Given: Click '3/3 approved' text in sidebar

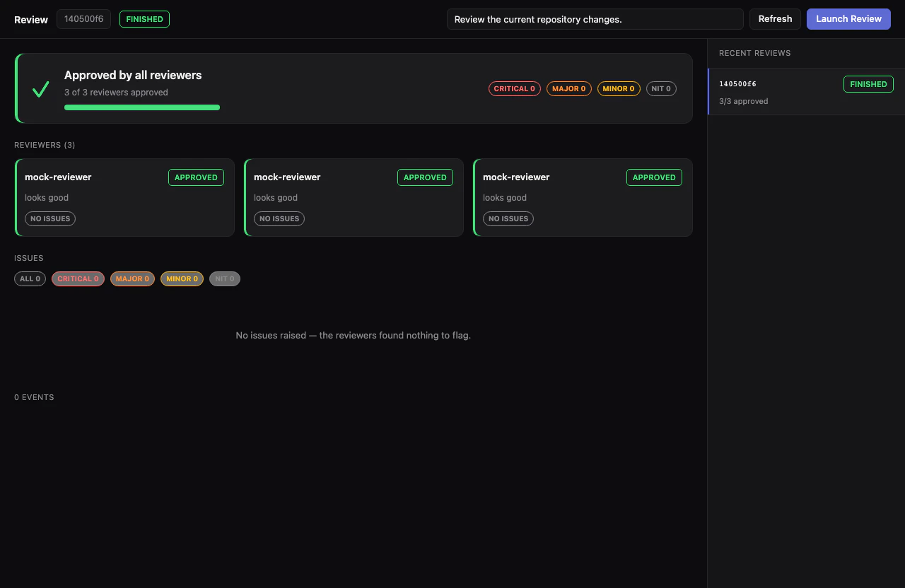Looking at the screenshot, I should pos(743,101).
